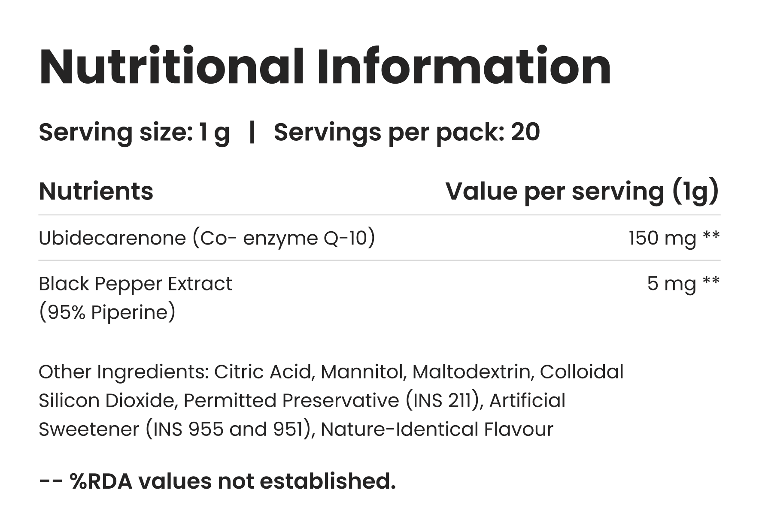Click the Nutrients column header
This screenshot has height=532, width=759.
[x=96, y=191]
